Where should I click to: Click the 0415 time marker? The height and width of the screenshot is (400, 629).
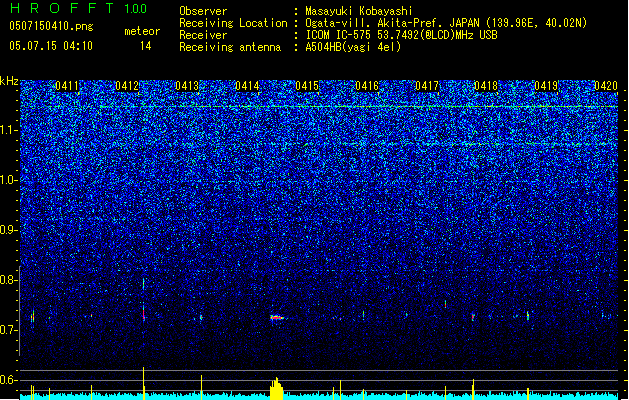coord(307,86)
